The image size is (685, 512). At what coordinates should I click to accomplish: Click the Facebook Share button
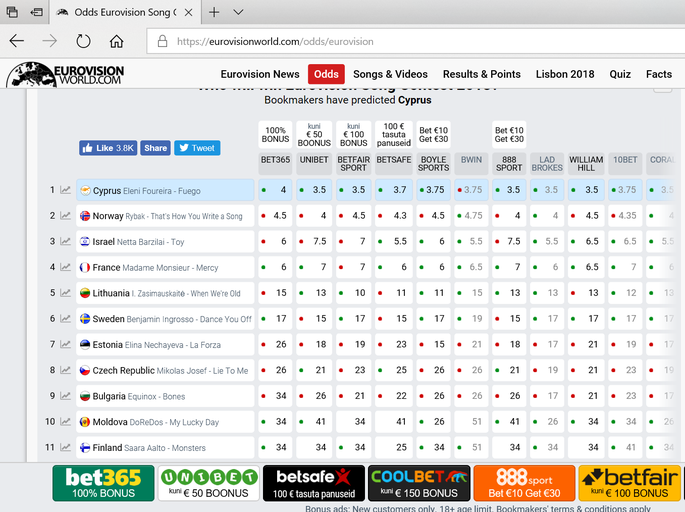pos(156,148)
